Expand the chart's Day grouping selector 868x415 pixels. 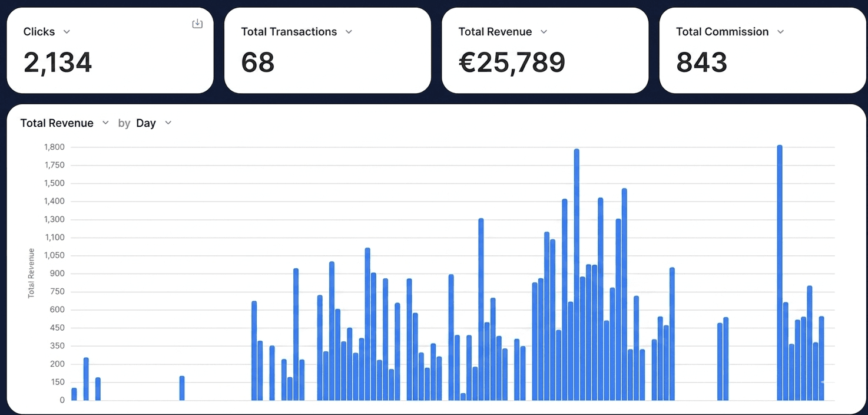[x=168, y=123]
